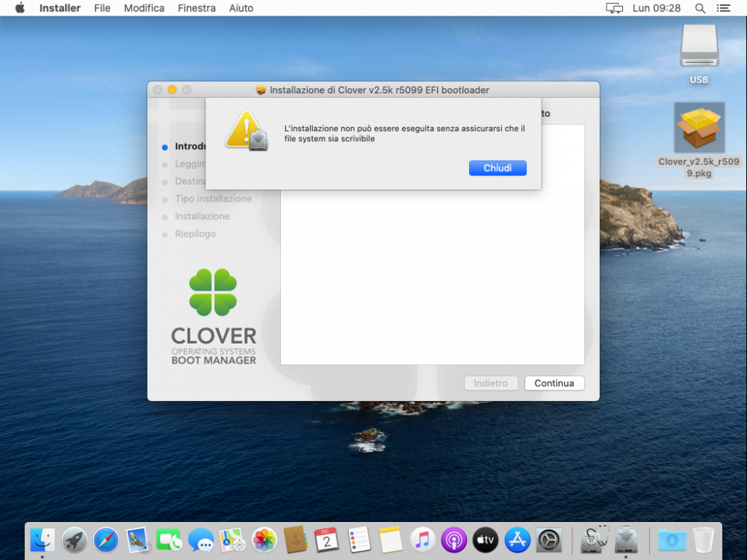This screenshot has height=560, width=747.
Task: Open the Trash in the Dock
Action: (x=703, y=540)
